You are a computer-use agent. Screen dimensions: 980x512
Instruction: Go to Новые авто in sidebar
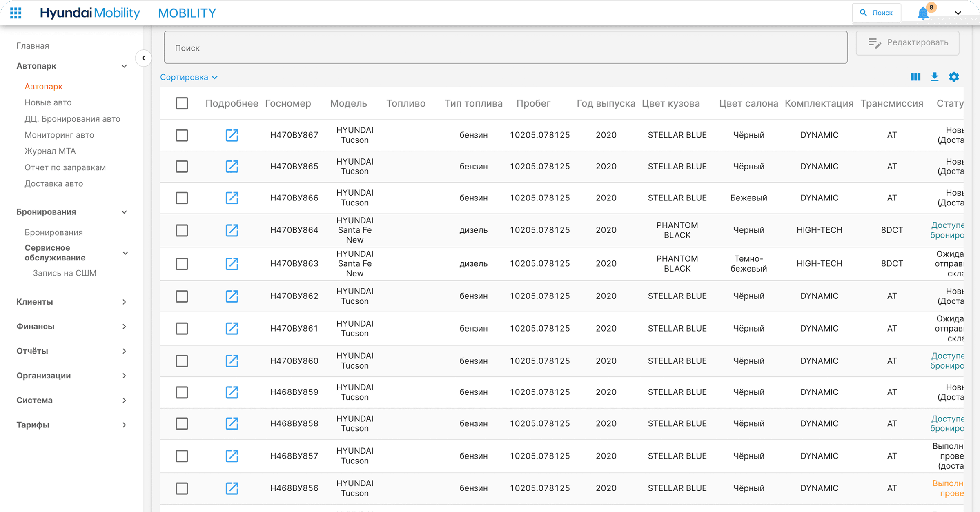(48, 102)
